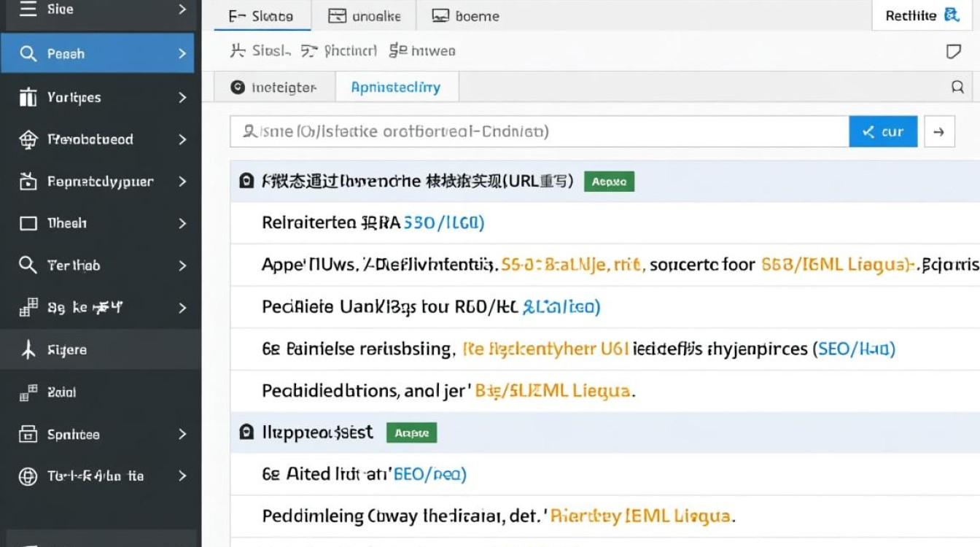Expand the "Tlheah" sidebar item arrow
980x547 pixels.
182,223
